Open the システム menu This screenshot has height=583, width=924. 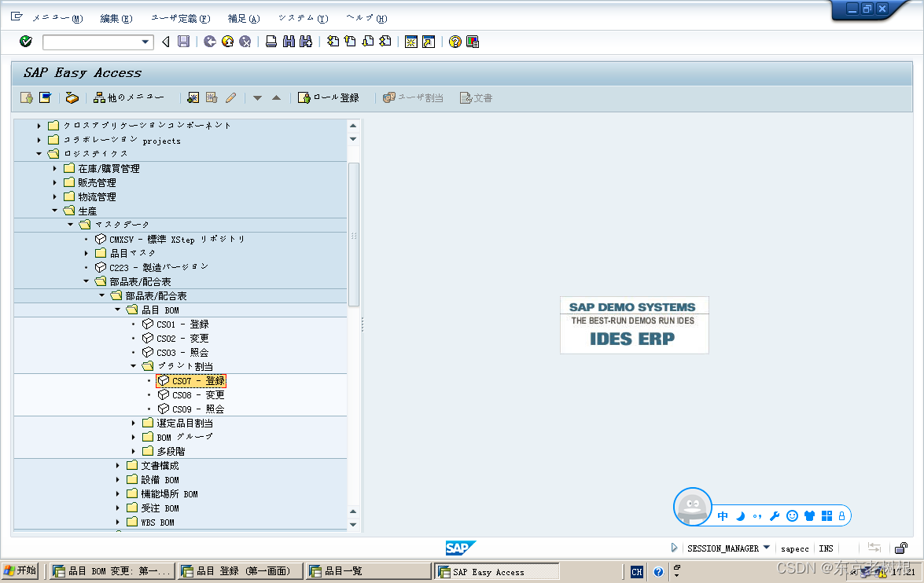point(303,17)
